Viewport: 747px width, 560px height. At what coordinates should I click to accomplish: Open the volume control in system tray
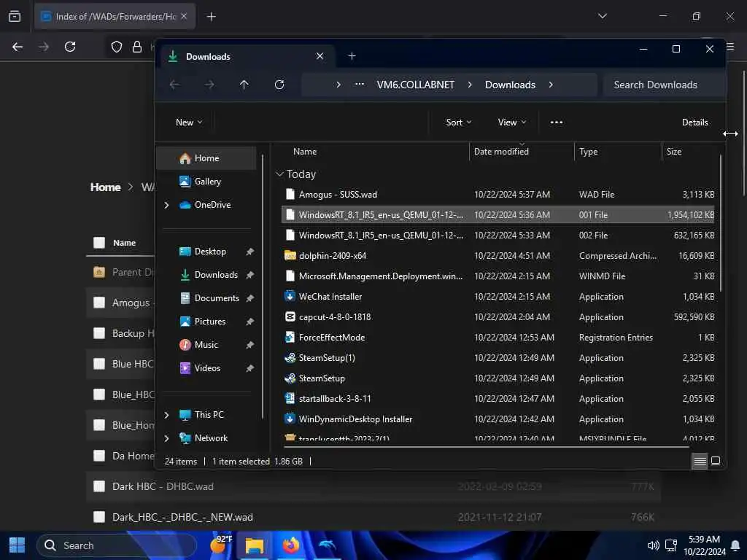pos(653,545)
